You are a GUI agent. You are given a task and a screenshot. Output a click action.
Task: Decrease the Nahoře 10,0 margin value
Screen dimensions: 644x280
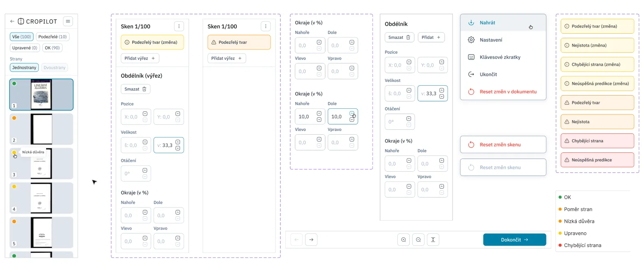pyautogui.click(x=319, y=119)
